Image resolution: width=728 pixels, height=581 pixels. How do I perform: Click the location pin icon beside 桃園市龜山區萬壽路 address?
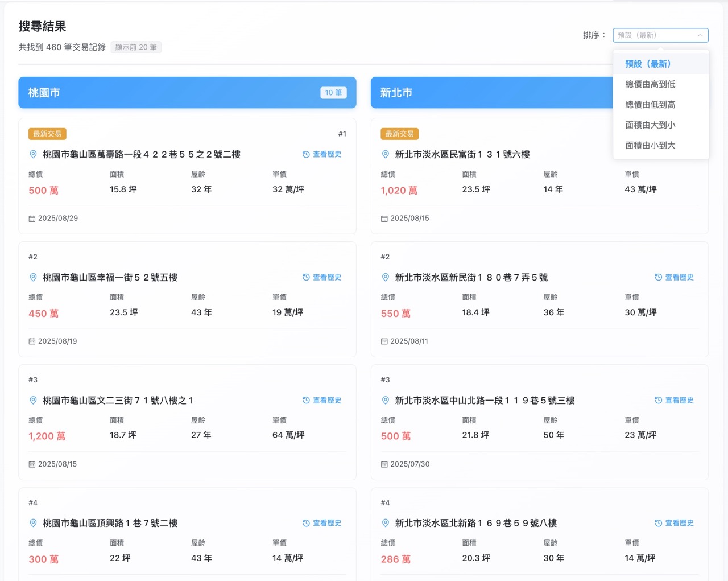tap(32, 154)
